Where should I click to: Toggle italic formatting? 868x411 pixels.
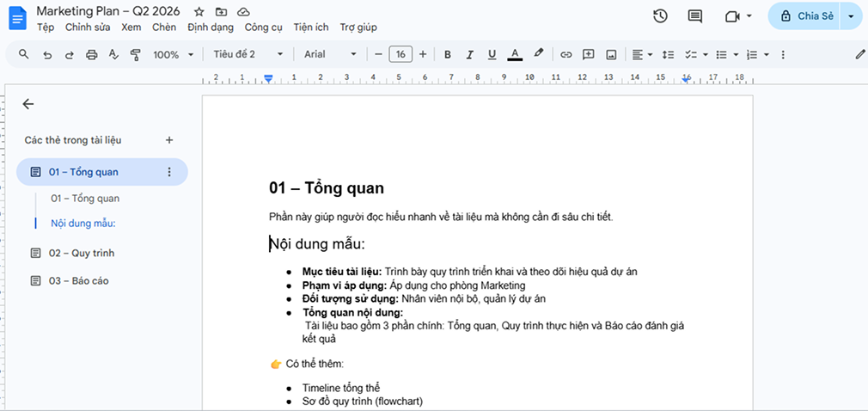coord(470,54)
